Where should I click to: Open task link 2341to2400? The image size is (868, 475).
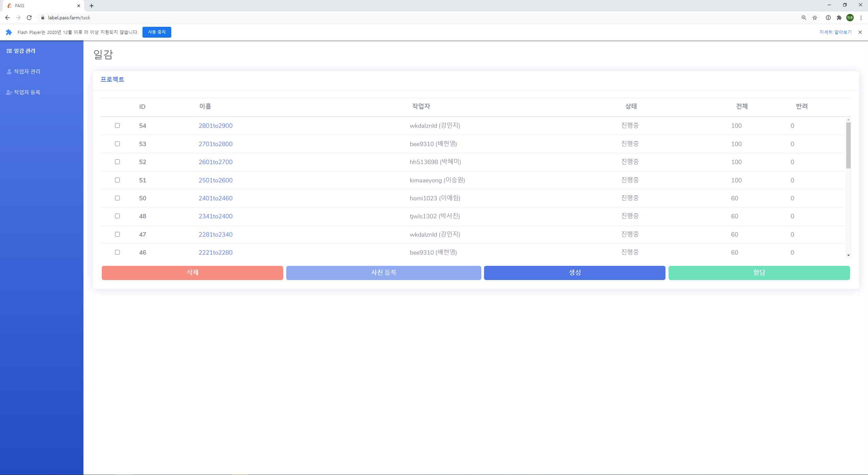(x=216, y=216)
